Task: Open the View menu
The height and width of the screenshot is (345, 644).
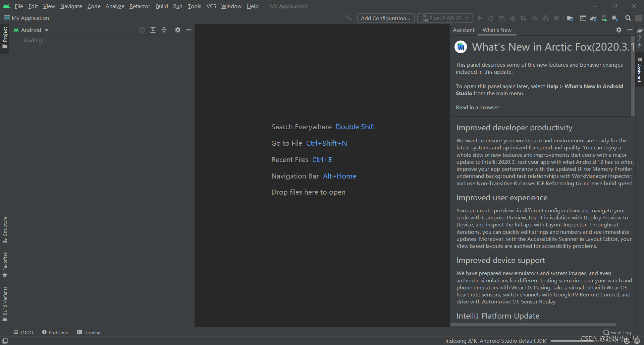Action: click(49, 6)
